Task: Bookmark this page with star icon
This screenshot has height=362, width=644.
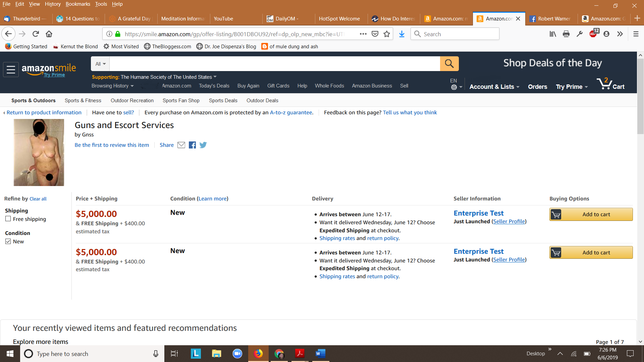Action: (387, 34)
